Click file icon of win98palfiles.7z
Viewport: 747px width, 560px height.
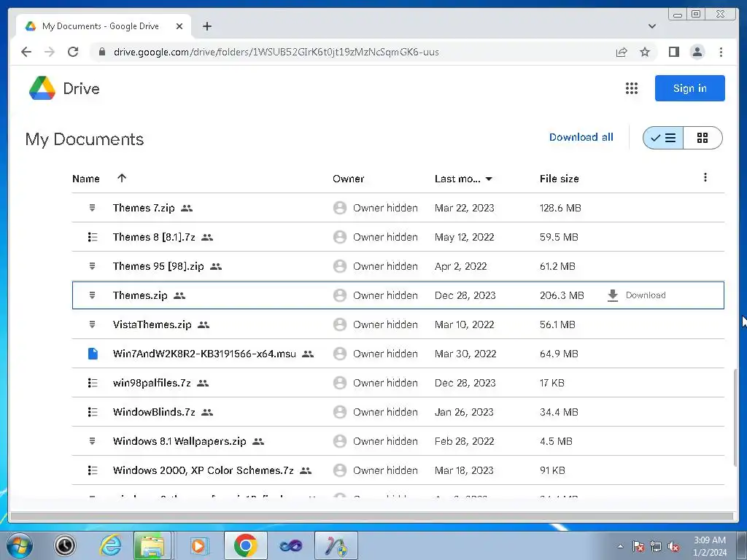[x=93, y=383]
